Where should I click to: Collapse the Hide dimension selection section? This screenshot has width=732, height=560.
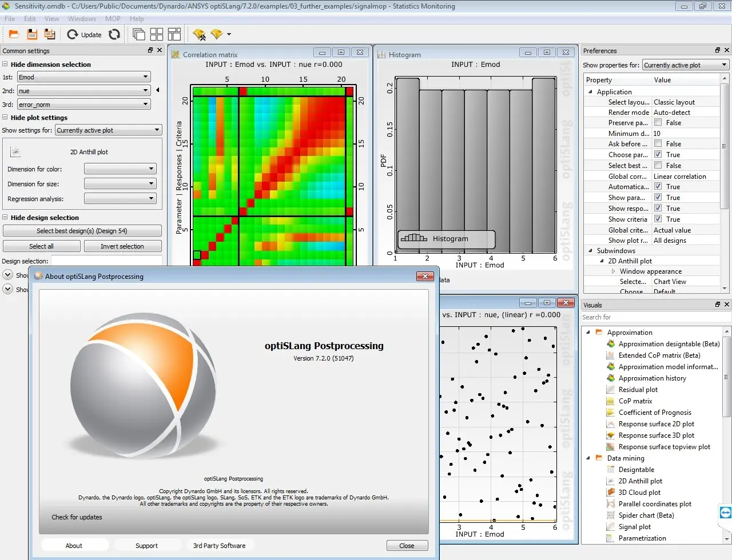tap(5, 65)
